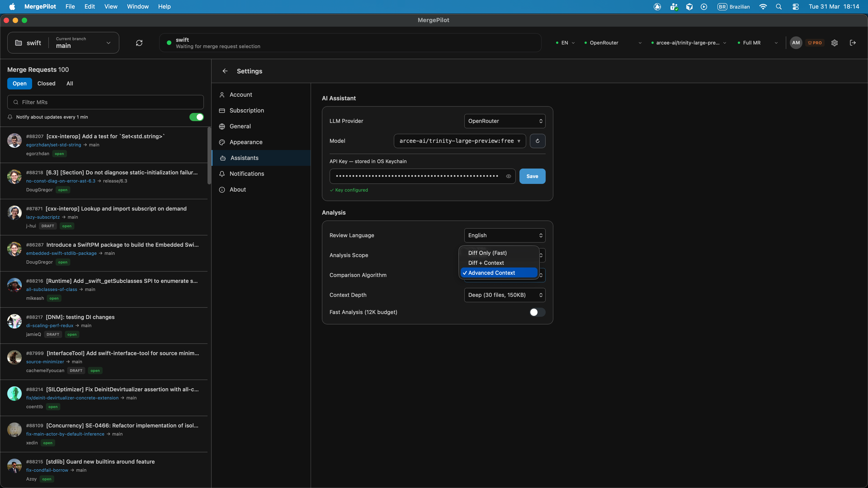
Task: Enable Fast Analysis 12K budget
Action: [x=536, y=312]
